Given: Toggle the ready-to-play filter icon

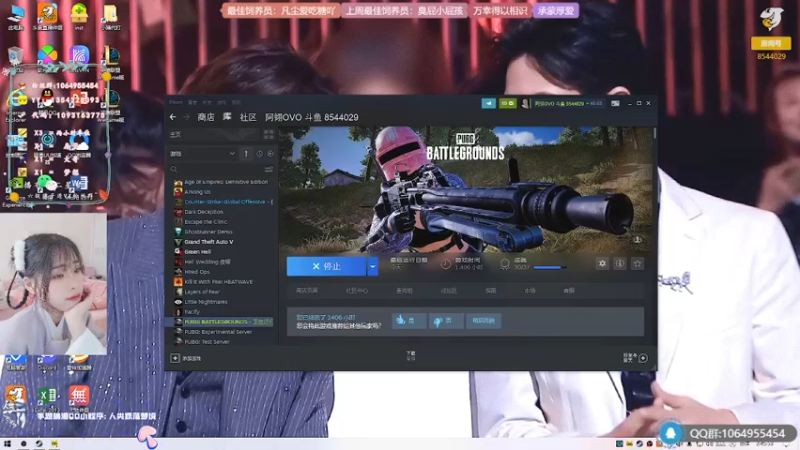Looking at the screenshot, I should [x=270, y=154].
